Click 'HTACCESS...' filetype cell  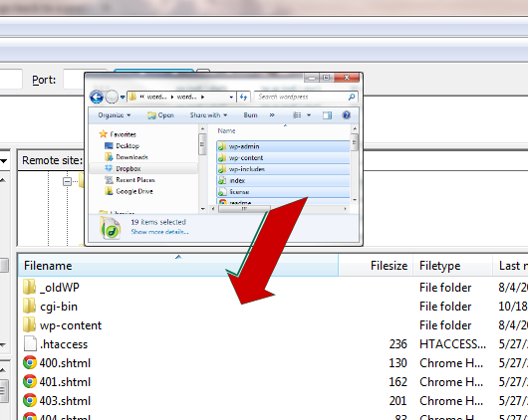pyautogui.click(x=452, y=344)
